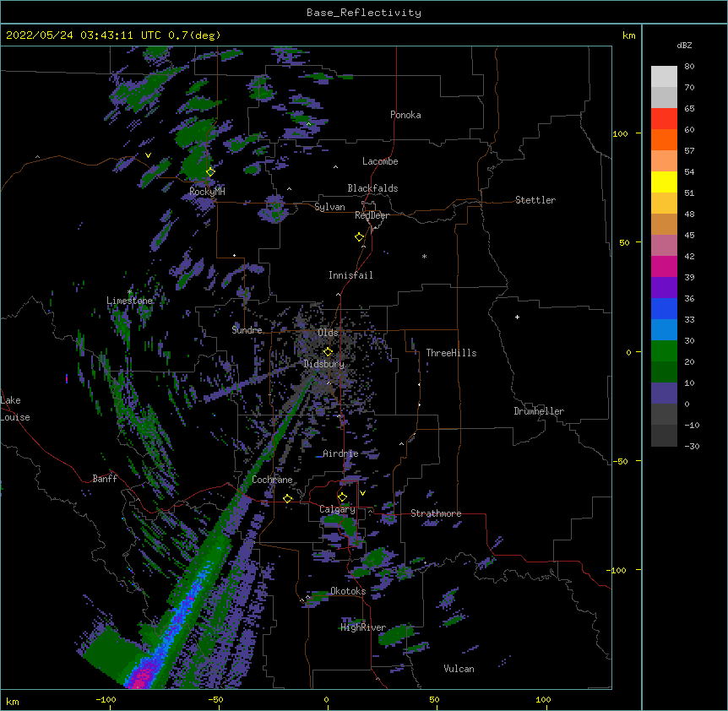This screenshot has height=711, width=728.
Task: Click the white asterisk marker east of Innisfail
Action: click(x=424, y=257)
